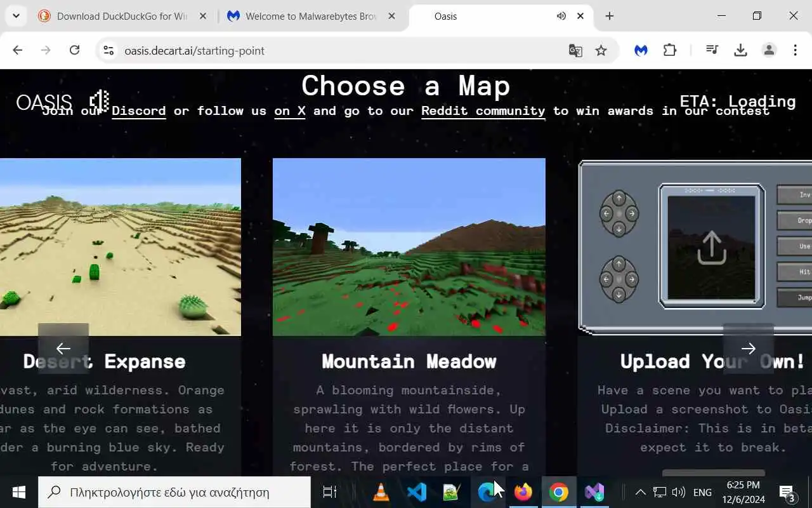Click the Chrome profile avatar icon

(769, 50)
